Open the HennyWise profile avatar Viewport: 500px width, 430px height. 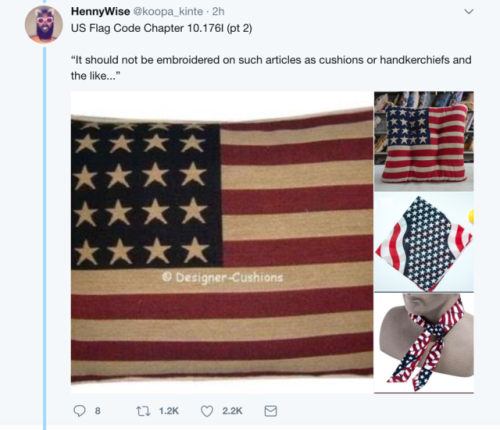coord(44,25)
